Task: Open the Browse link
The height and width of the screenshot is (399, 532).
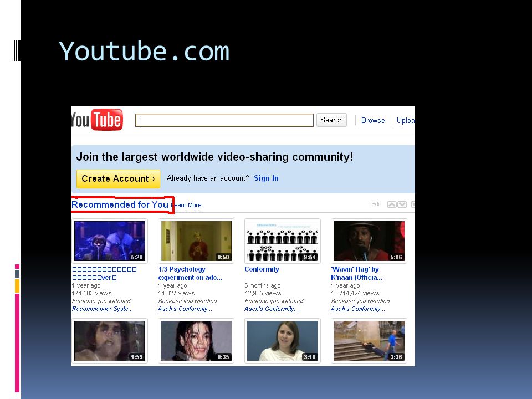Action: tap(373, 120)
